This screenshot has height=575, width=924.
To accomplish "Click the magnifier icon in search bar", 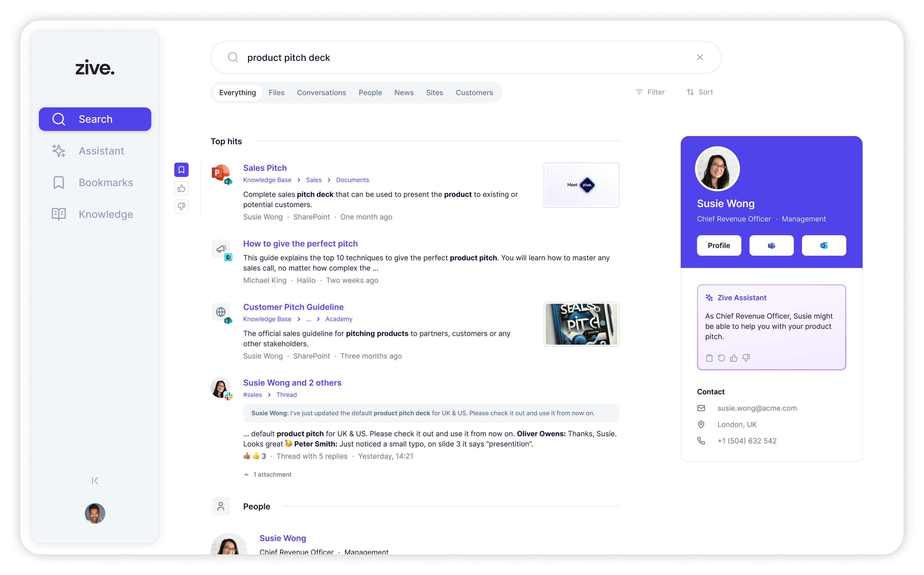I will pyautogui.click(x=233, y=58).
